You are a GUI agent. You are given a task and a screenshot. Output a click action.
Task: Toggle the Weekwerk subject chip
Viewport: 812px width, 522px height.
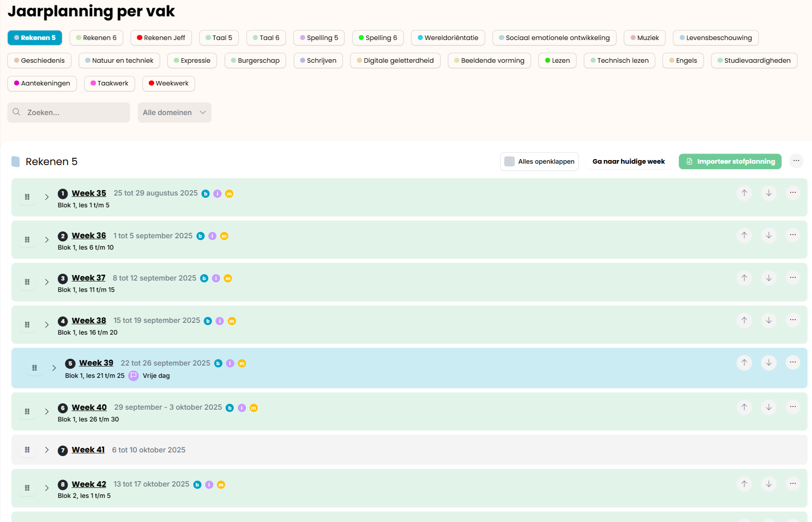(168, 83)
